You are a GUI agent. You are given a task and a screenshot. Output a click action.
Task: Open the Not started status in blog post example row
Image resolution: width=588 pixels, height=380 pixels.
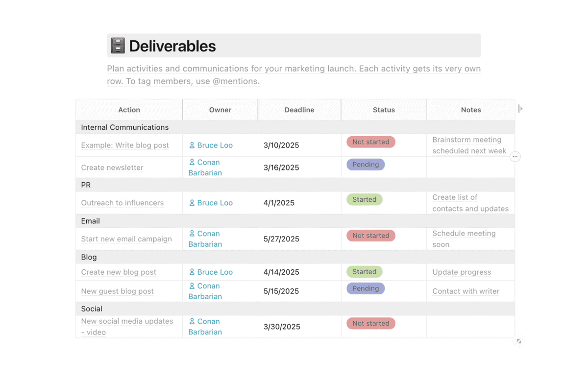tap(371, 142)
